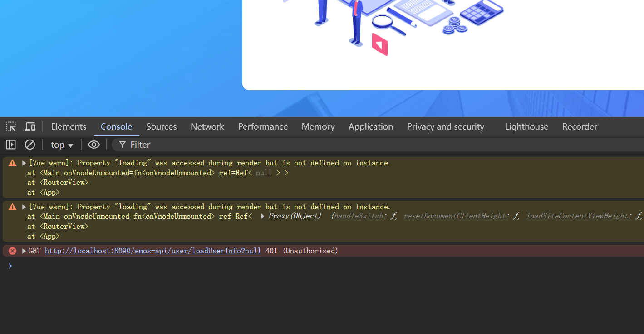This screenshot has height=334, width=644.
Task: Open the Elements tab
Action: click(69, 126)
